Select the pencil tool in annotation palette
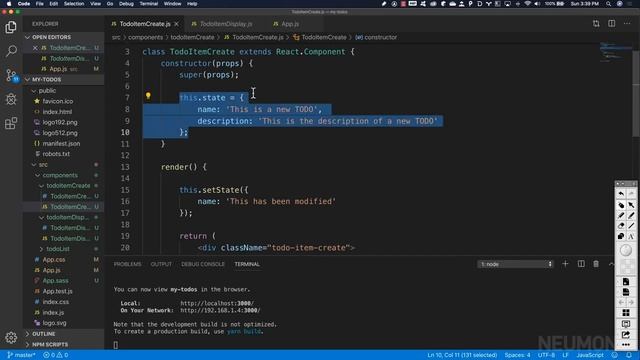Image resolution: width=640 pixels, height=360 pixels. [621, 215]
